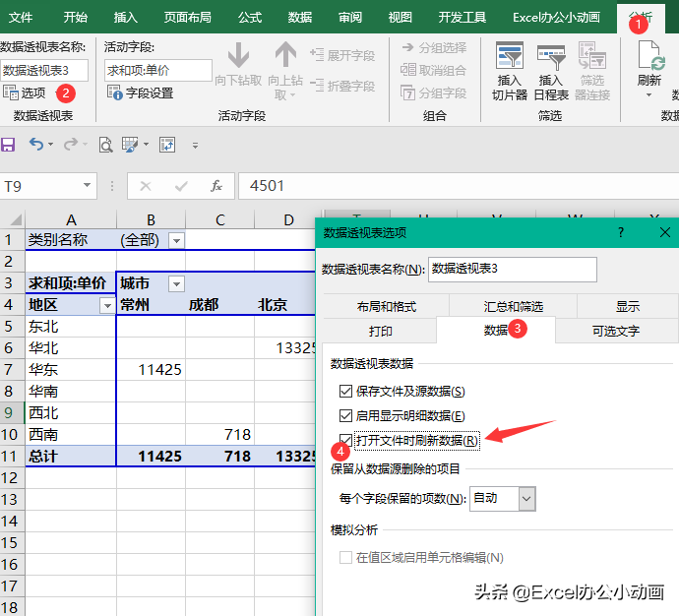Click the Insert Function fx icon
The width and height of the screenshot is (679, 616).
point(216,186)
